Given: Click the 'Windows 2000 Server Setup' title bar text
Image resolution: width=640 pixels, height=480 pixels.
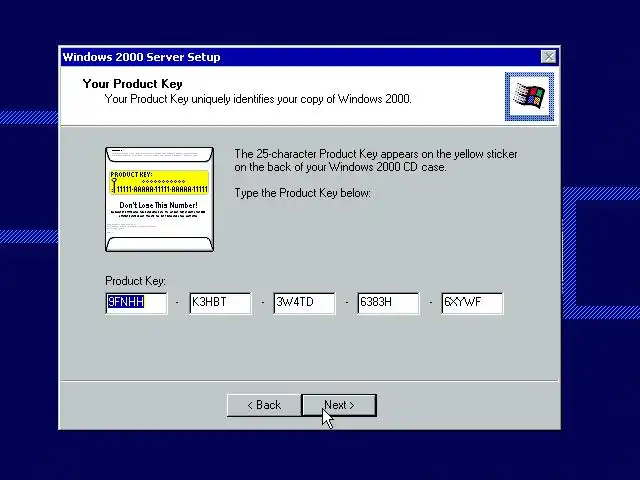Looking at the screenshot, I should pyautogui.click(x=141, y=57).
